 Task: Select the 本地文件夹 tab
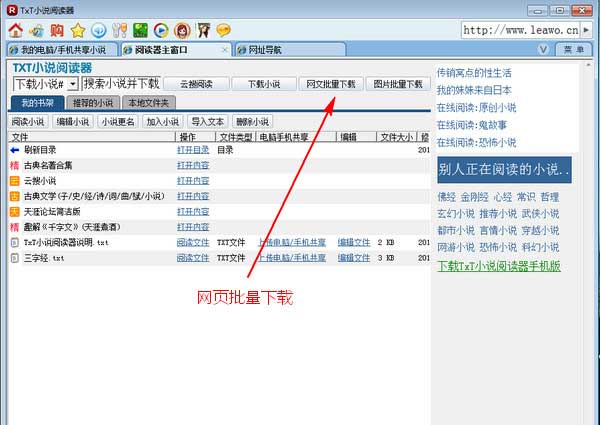coord(148,103)
